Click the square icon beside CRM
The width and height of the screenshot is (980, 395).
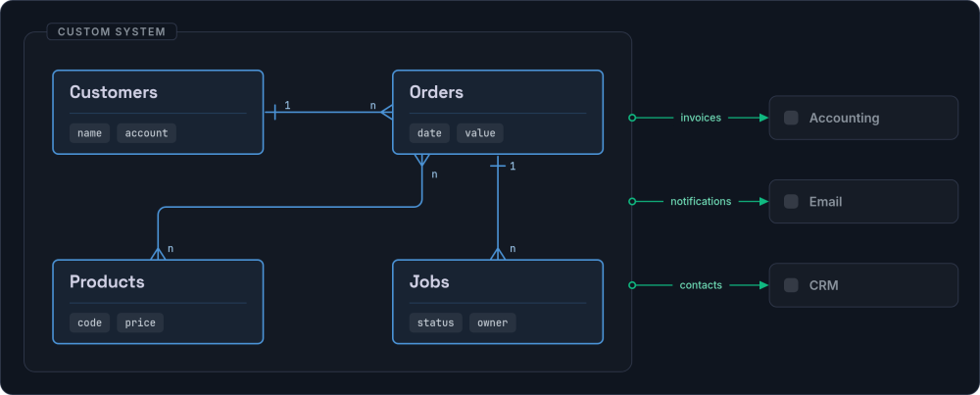[x=791, y=285]
